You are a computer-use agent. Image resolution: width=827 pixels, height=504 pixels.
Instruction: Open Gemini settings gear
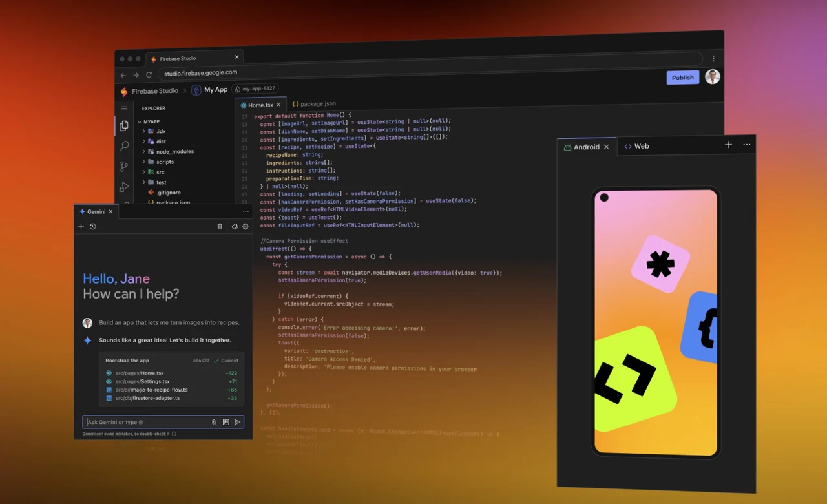[x=246, y=227]
